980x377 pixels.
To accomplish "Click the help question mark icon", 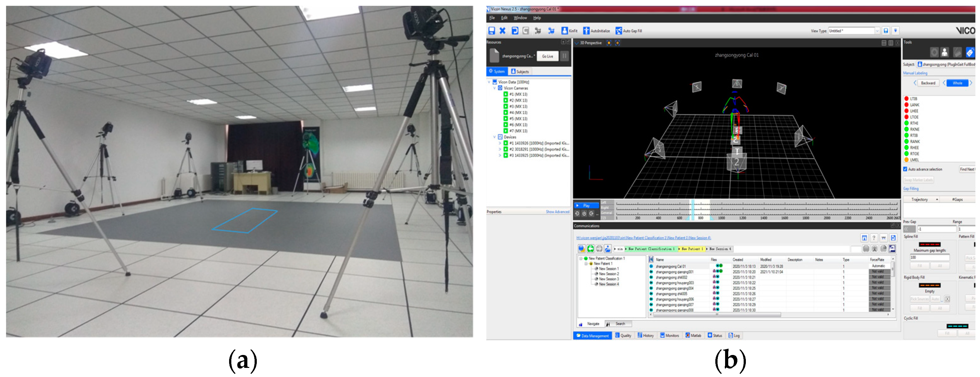I will click(874, 238).
